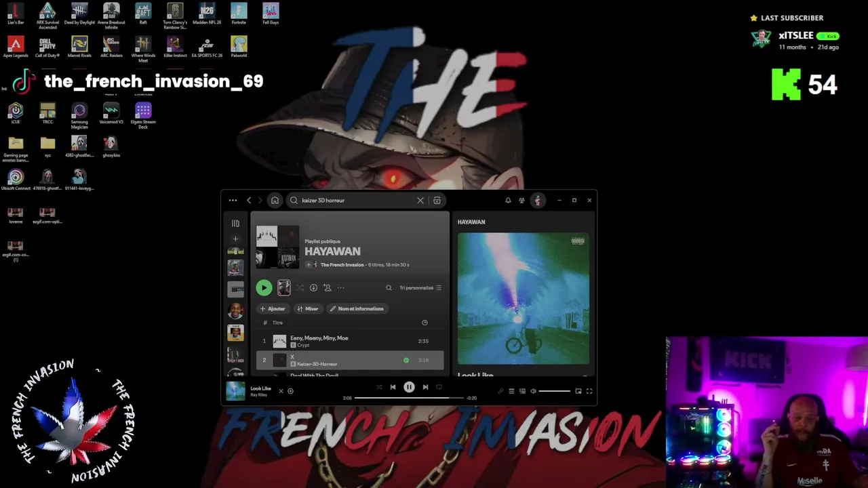Open the Crypt artist link
This screenshot has width=868, height=488.
pyautogui.click(x=302, y=345)
